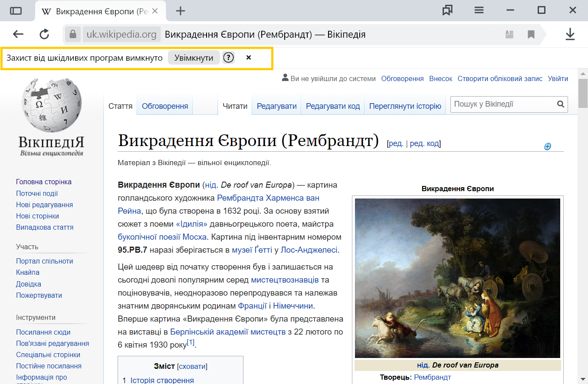This screenshot has width=588, height=384.
Task: Open Посилання сюди in the tools section
Action: point(43,332)
